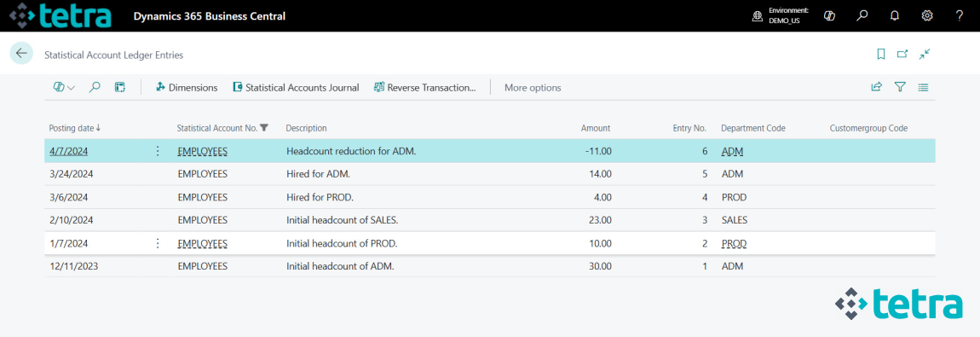The image size is (980, 337).
Task: Open EMPLOYEES link in the 4/7/2024 row
Action: click(203, 151)
